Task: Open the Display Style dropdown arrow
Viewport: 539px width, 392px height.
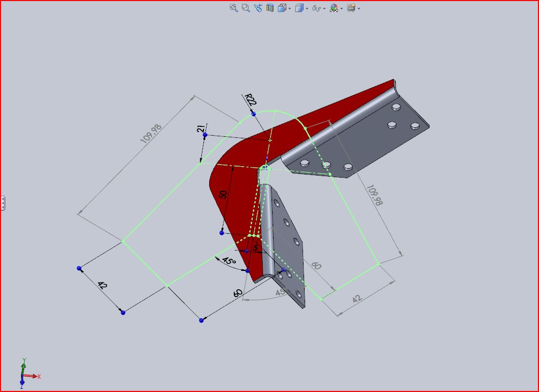Action: [307, 8]
